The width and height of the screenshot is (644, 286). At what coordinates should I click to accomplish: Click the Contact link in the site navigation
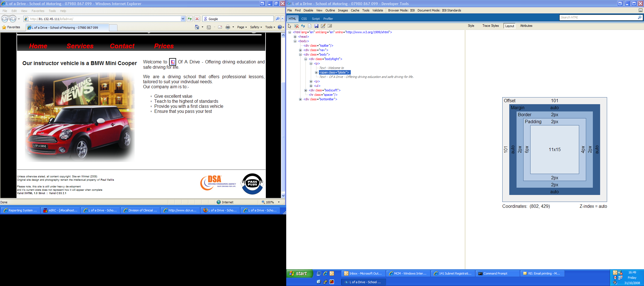click(x=122, y=46)
